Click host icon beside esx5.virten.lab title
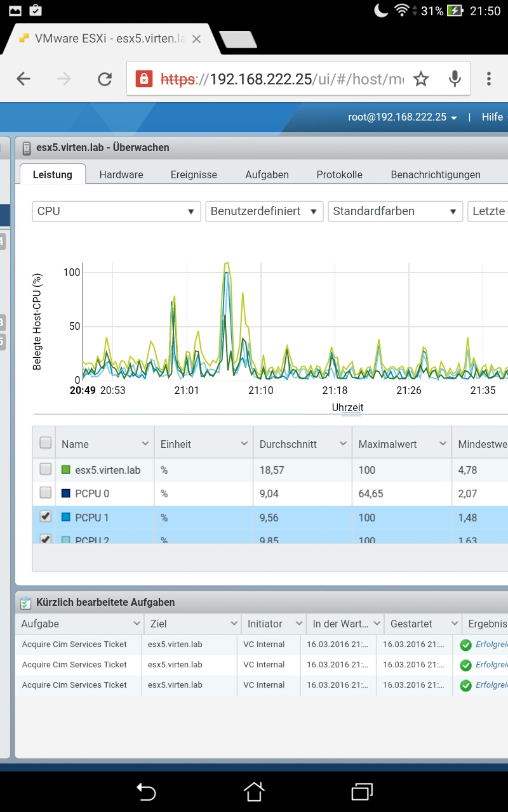The width and height of the screenshot is (508, 812). pyautogui.click(x=26, y=148)
